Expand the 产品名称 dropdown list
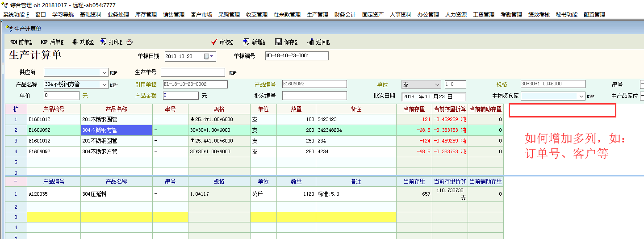The image size is (644, 239). pos(105,84)
